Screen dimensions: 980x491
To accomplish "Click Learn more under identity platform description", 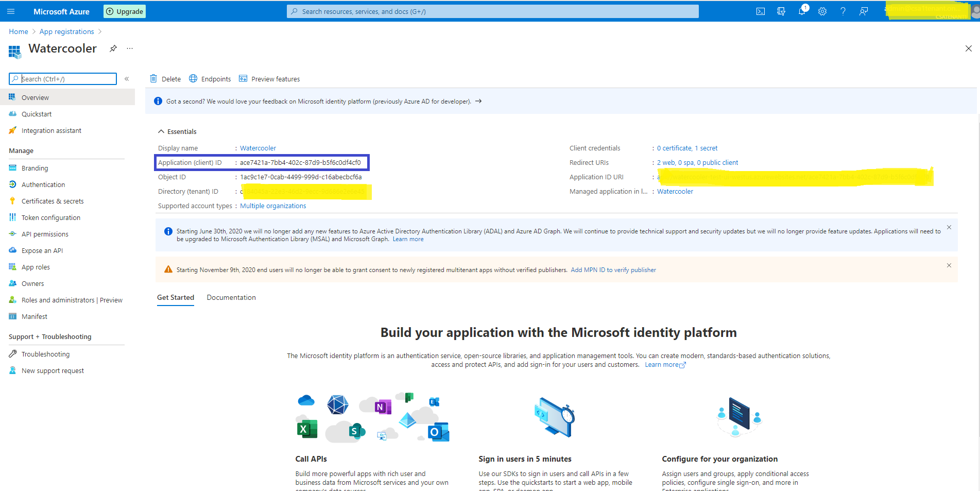I will coord(665,365).
